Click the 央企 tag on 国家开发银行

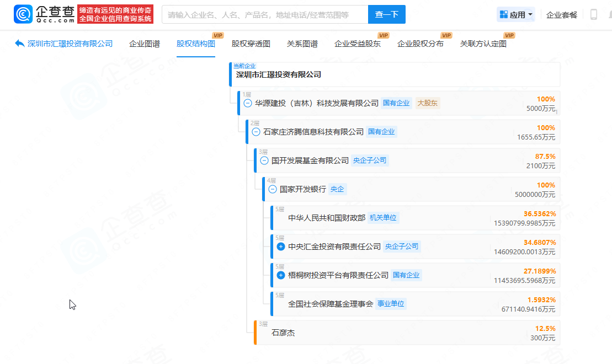(x=337, y=189)
